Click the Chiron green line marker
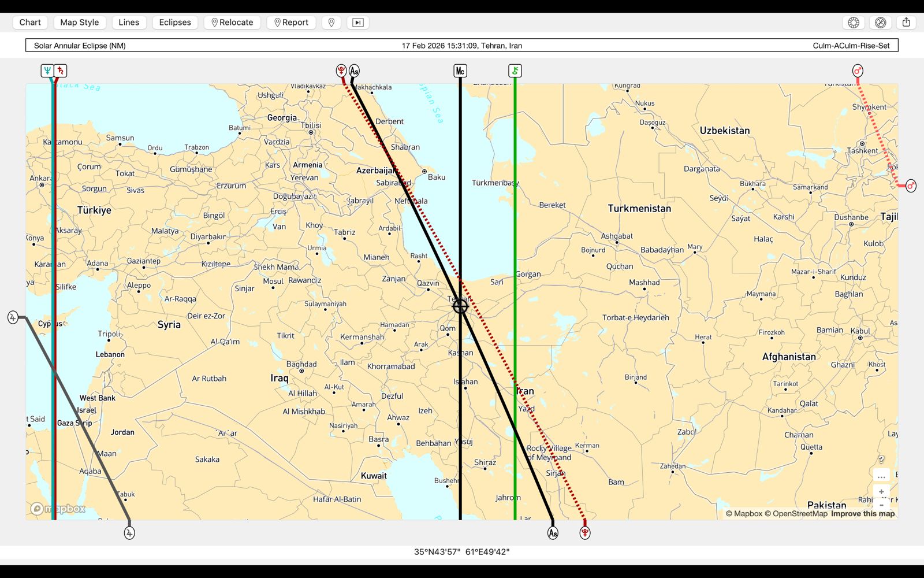The width and height of the screenshot is (924, 578). [515, 71]
